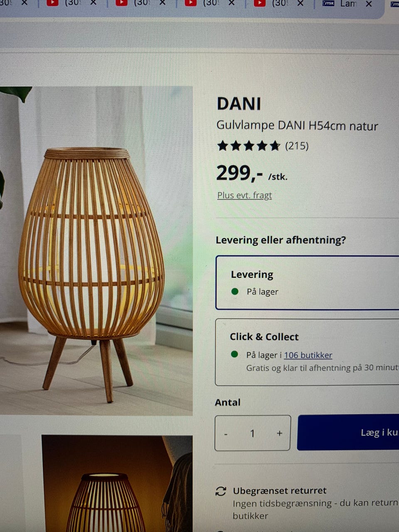Select the Click & Collect option
Screen dimensions: 399x532
coord(307,352)
